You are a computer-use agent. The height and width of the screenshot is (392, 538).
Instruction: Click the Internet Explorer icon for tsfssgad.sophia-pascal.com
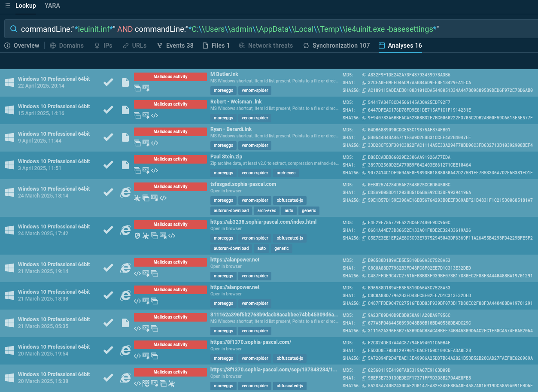click(125, 192)
